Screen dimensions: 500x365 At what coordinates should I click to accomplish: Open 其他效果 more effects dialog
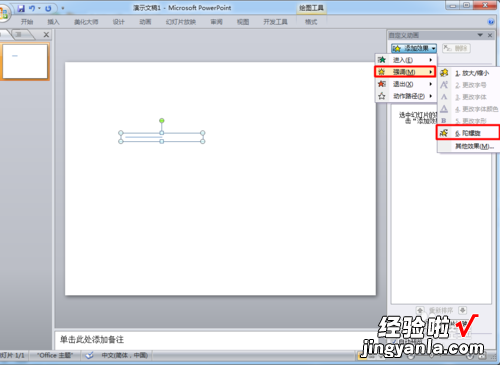click(469, 146)
